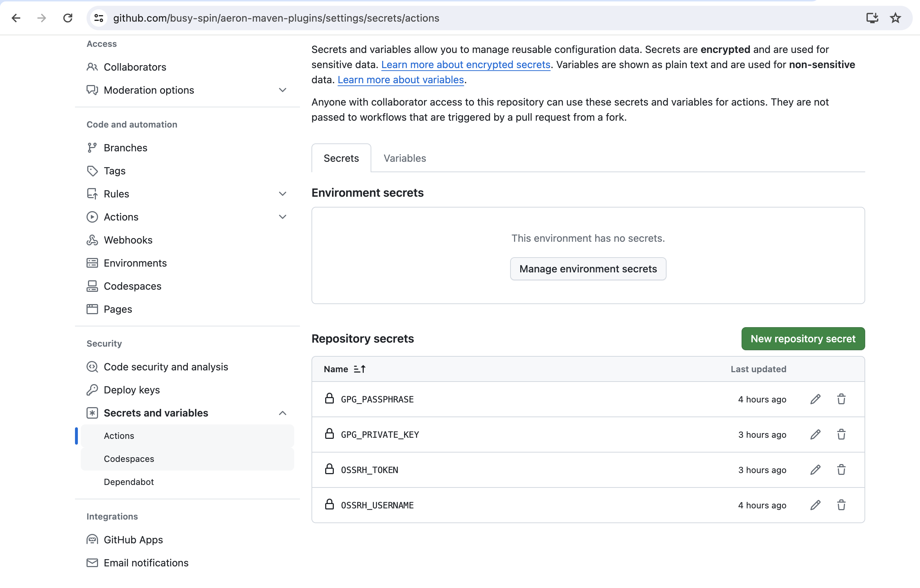Open Actions under Secrets and variables
The height and width of the screenshot is (588, 920).
pos(187,436)
